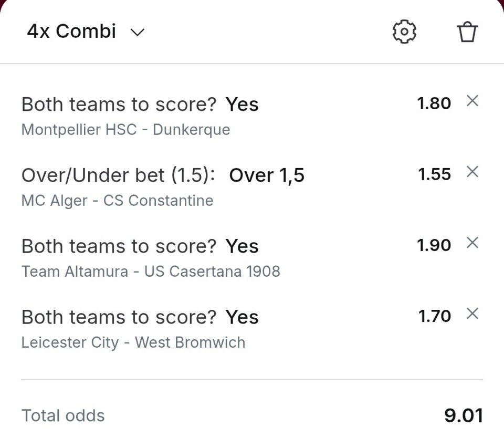The width and height of the screenshot is (504, 448).
Task: Click the Total odds label
Action: [63, 415]
